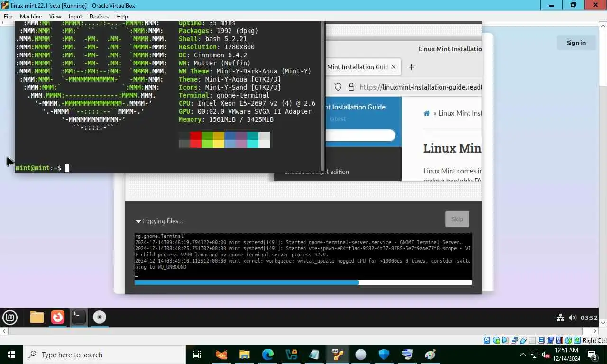This screenshot has height=364, width=607.
Task: Switch to the installer disc icon in Mint panel
Action: [100, 317]
